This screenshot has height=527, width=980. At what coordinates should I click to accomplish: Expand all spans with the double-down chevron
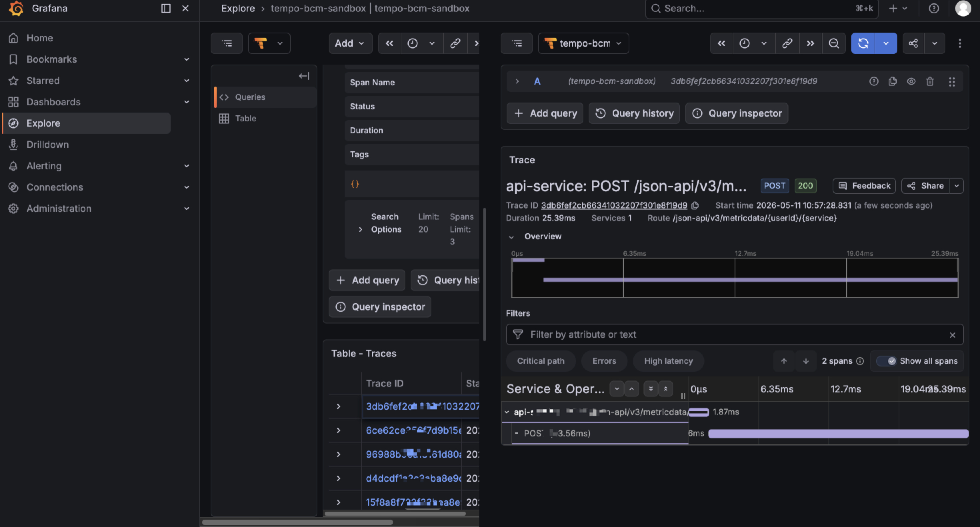click(651, 389)
